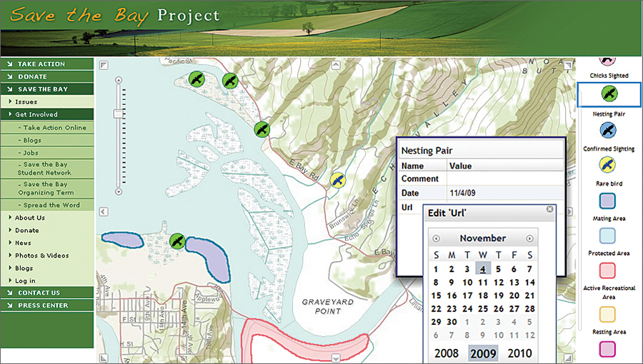Select November 4 in the calendar
The height and width of the screenshot is (364, 643).
tap(483, 269)
